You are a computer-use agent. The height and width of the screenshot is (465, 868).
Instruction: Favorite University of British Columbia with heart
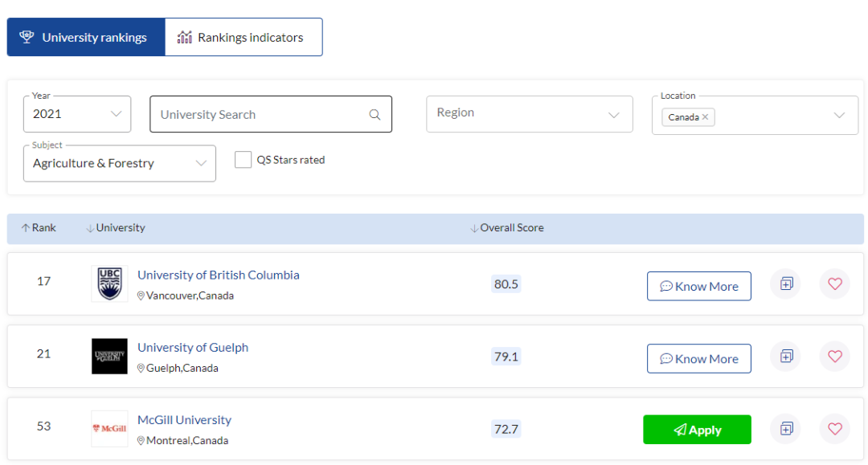click(834, 283)
